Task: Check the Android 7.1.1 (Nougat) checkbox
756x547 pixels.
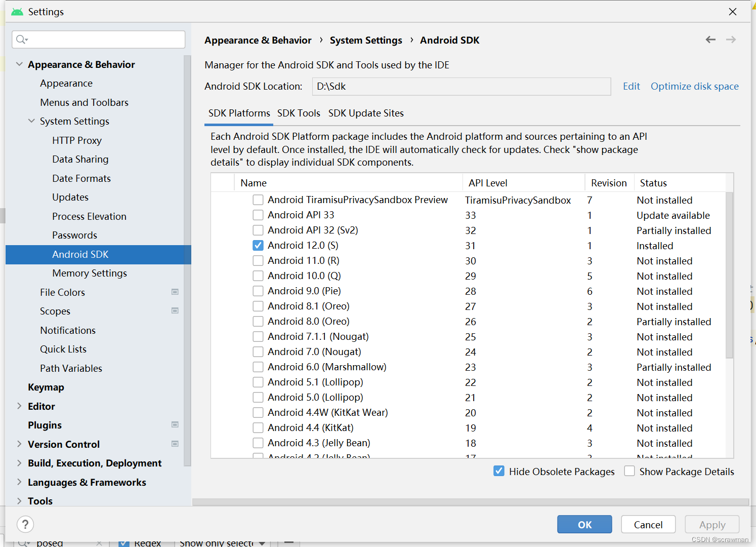Action: [258, 336]
